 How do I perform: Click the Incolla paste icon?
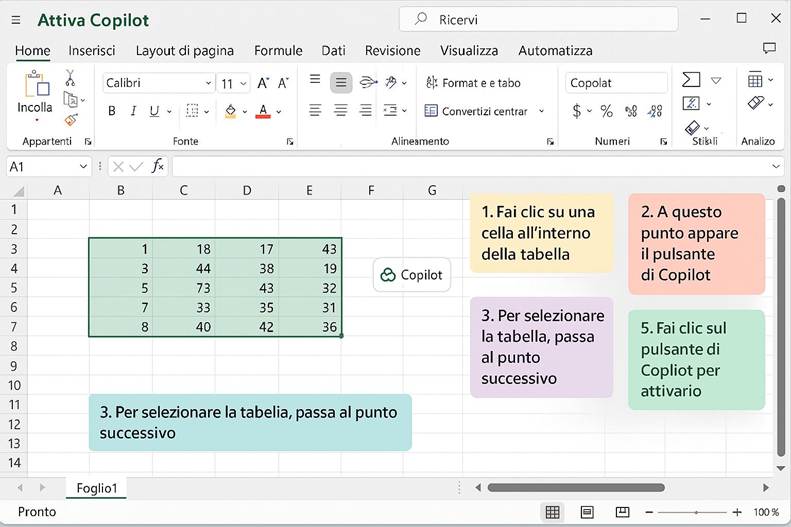(x=37, y=83)
